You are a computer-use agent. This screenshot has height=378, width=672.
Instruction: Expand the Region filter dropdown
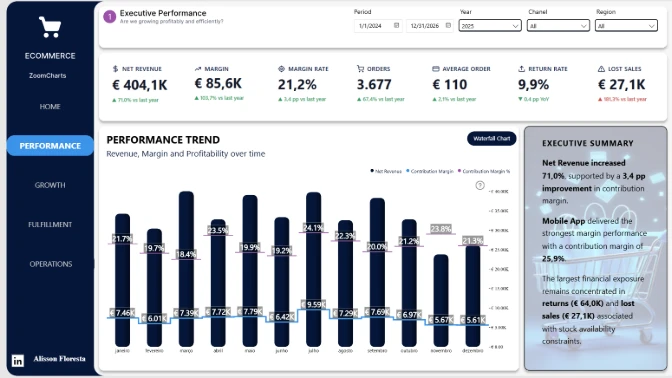[x=626, y=26]
